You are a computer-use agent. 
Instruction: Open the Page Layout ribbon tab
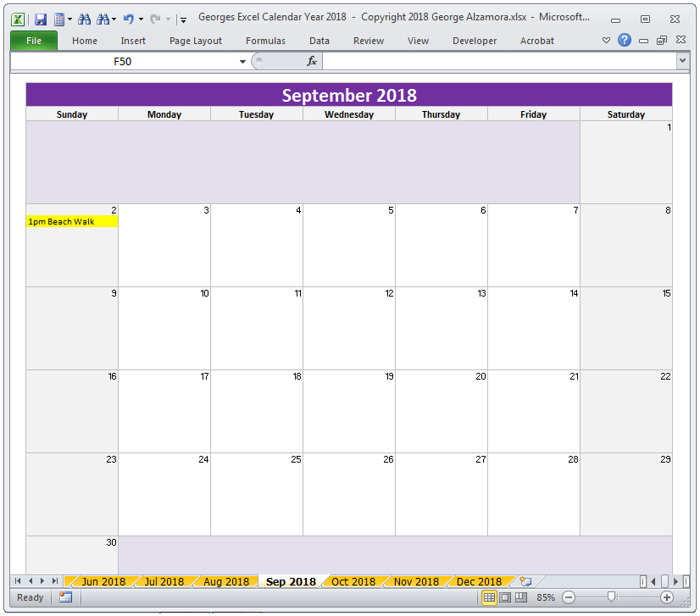click(196, 41)
